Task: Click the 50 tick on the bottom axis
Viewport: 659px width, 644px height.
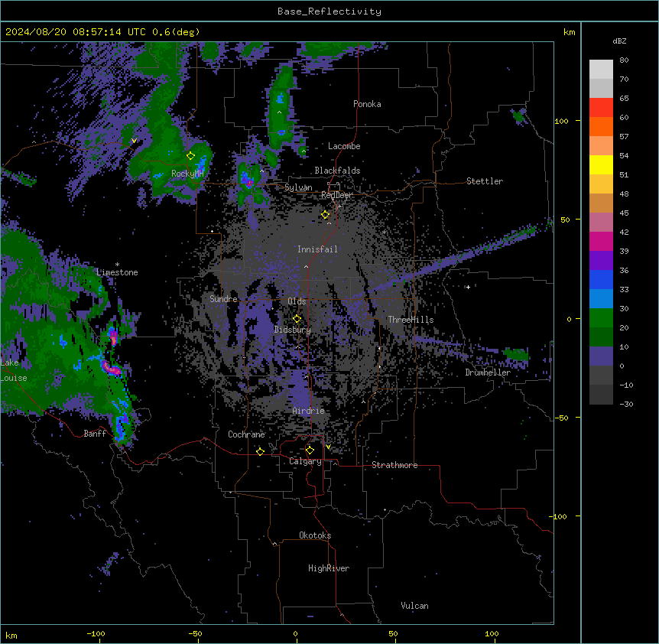Action: (393, 633)
